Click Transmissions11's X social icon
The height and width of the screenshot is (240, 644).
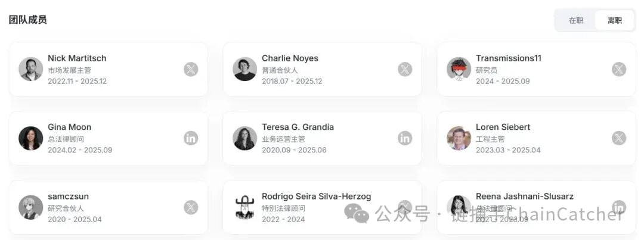(x=619, y=69)
